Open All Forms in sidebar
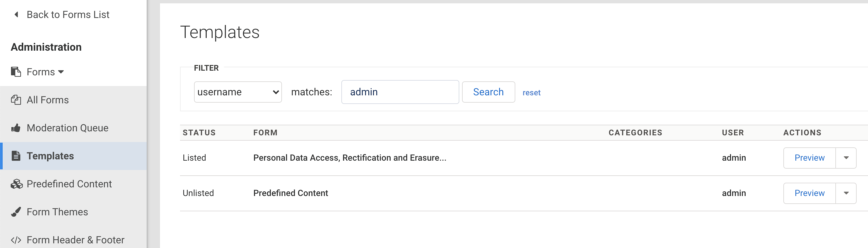The height and width of the screenshot is (248, 868). 48,100
